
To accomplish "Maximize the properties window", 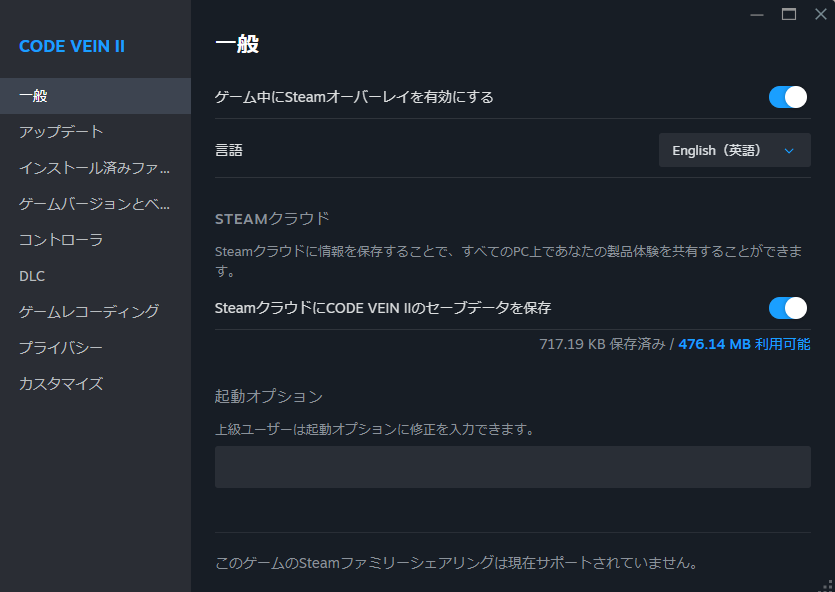I will point(789,14).
